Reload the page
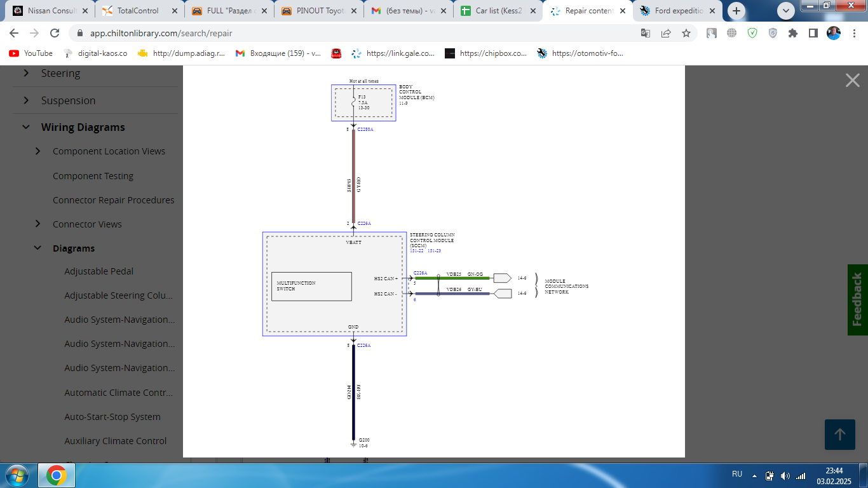Screen dimensions: 868x488 [55, 33]
